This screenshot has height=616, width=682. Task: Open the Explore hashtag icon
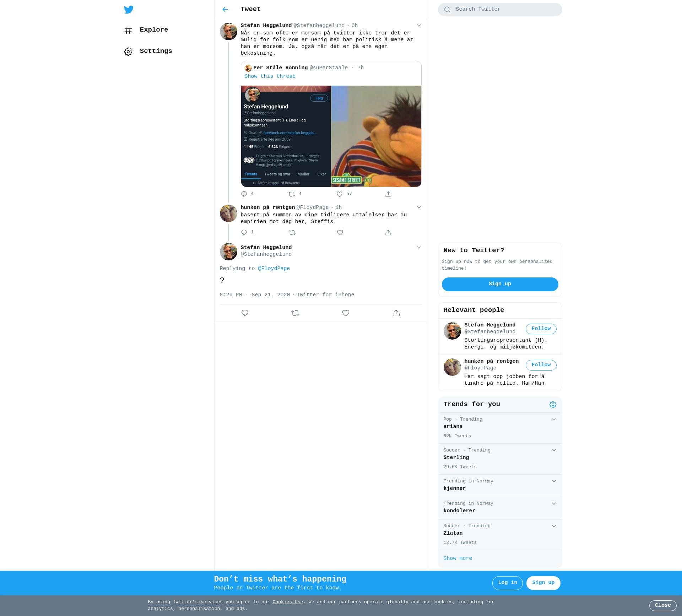tap(128, 30)
